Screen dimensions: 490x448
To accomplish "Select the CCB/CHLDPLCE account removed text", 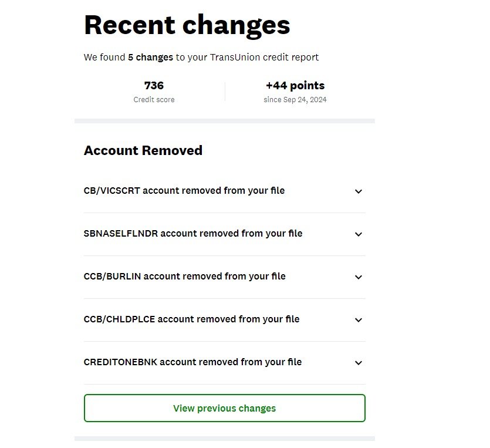I will 192,319.
